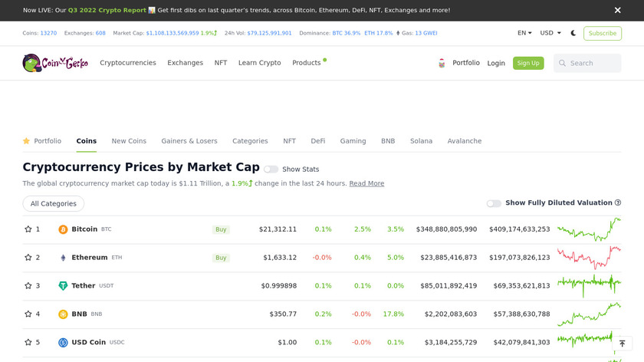Click the USD Coin logo
Image resolution: width=644 pixels, height=362 pixels.
[63, 342]
